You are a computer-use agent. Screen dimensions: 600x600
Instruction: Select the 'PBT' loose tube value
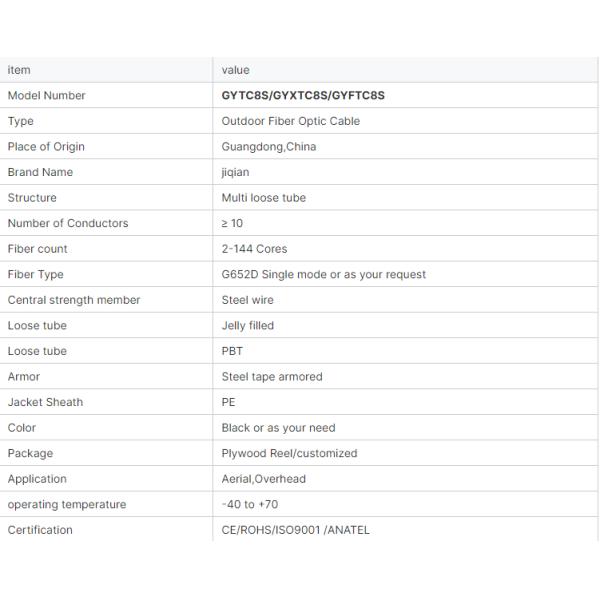click(x=232, y=351)
